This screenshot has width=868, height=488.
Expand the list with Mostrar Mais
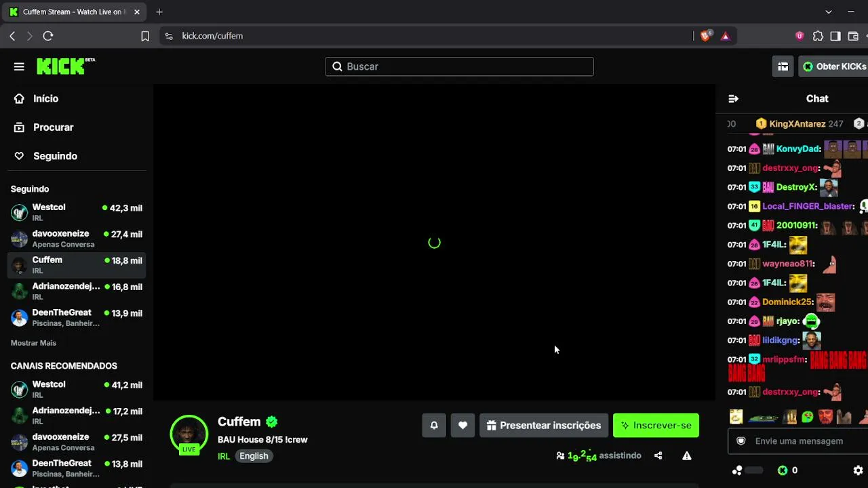click(x=33, y=343)
